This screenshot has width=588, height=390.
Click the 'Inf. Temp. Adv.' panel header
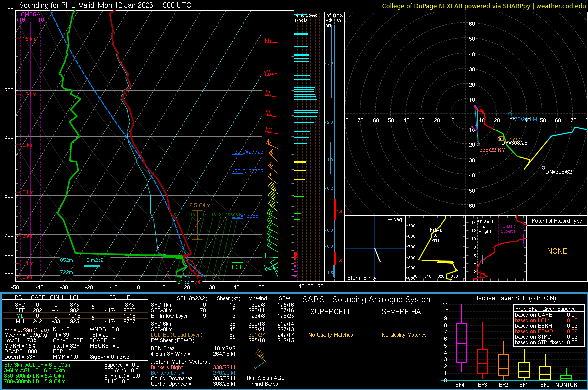(x=334, y=20)
